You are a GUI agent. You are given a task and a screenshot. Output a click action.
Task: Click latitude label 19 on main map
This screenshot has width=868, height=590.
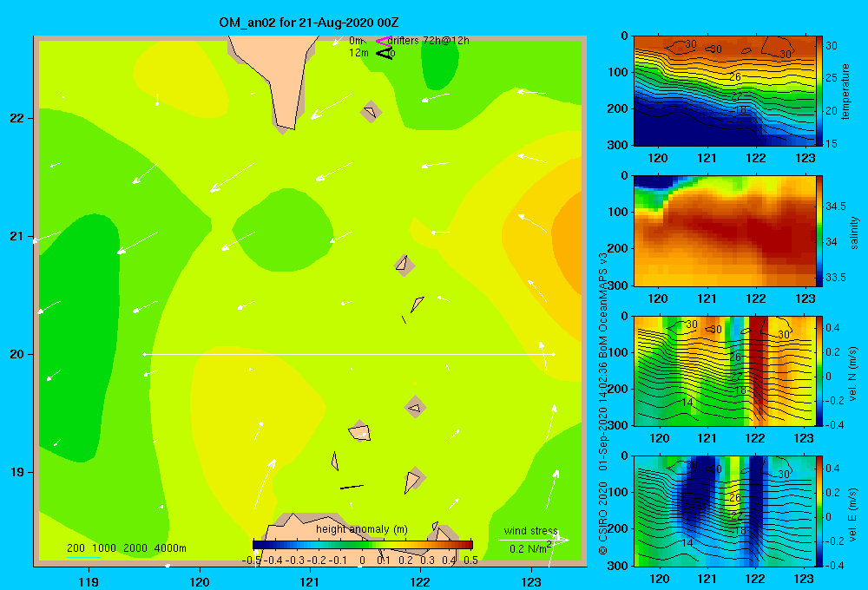point(17,472)
